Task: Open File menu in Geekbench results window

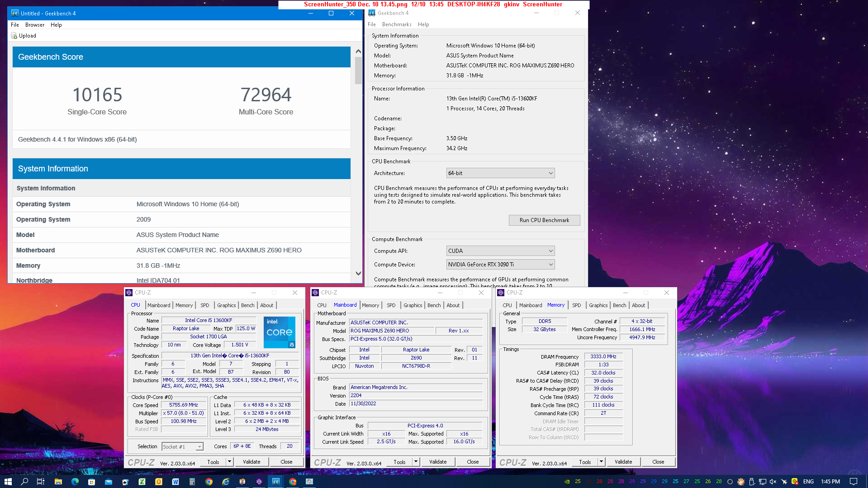Action: [15, 25]
